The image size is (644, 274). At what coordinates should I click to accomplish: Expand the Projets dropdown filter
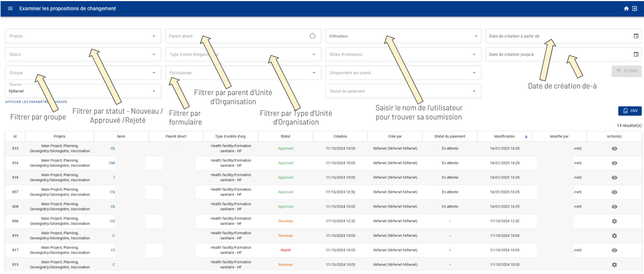[x=83, y=36]
